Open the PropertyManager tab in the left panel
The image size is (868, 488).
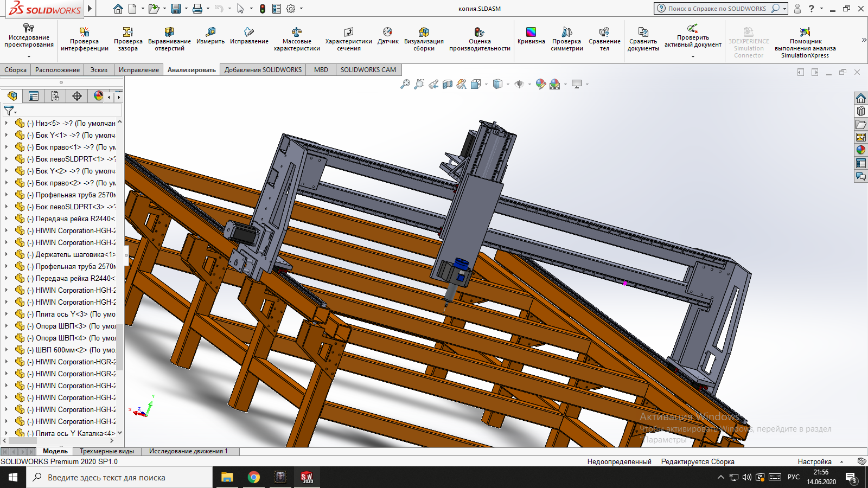click(x=34, y=96)
